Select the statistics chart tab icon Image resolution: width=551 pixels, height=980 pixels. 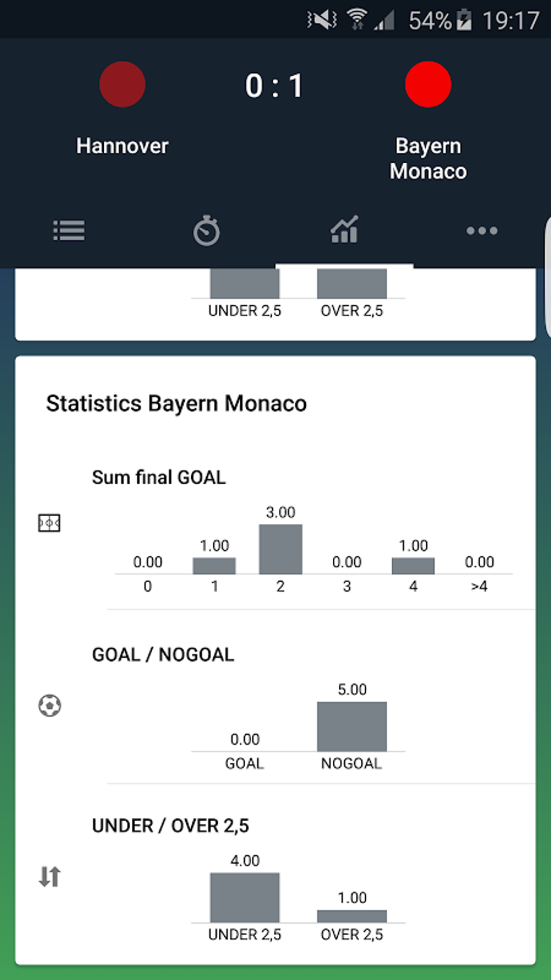click(345, 230)
